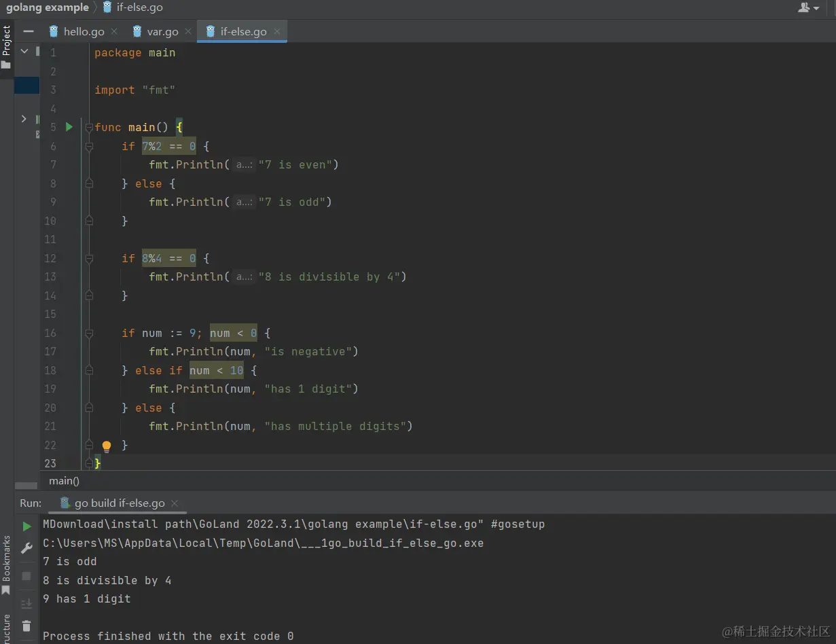Fold the func main() block at line 5
The height and width of the screenshot is (644, 836).
click(x=89, y=127)
